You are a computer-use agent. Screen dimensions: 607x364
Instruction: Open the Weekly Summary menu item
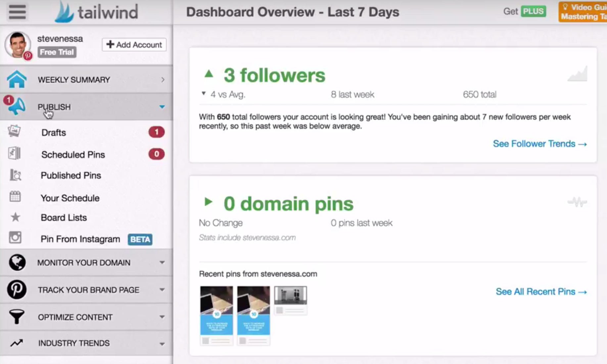click(86, 79)
